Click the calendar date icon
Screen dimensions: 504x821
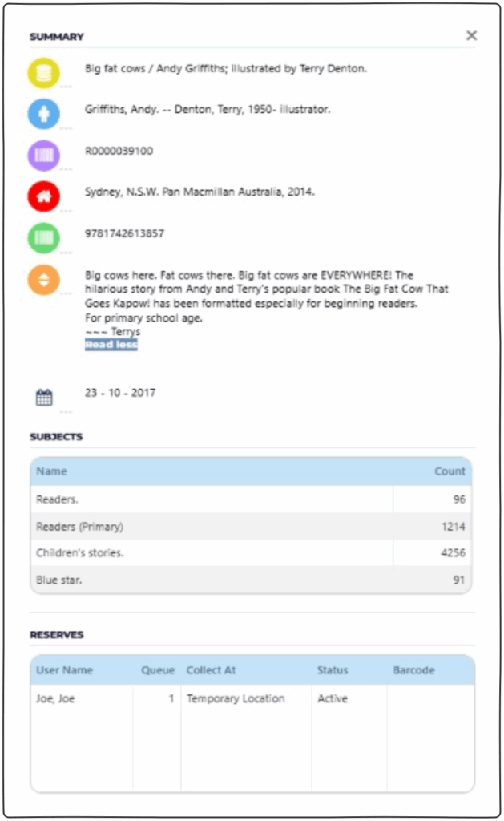(x=44, y=397)
